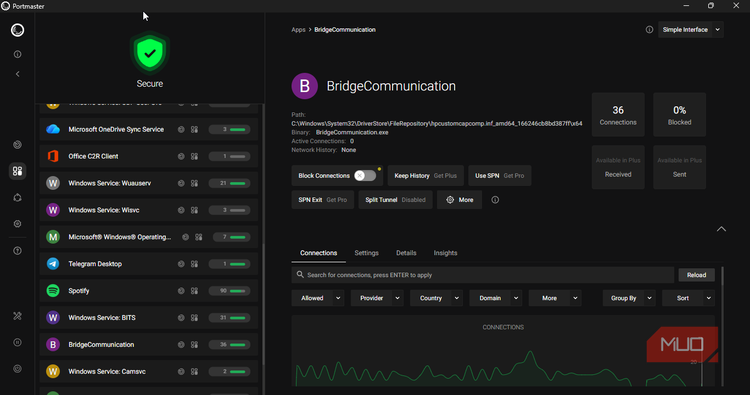This screenshot has height=395, width=750.
Task: Select Windows Service: Wisvc in the app list
Action: coord(149,210)
